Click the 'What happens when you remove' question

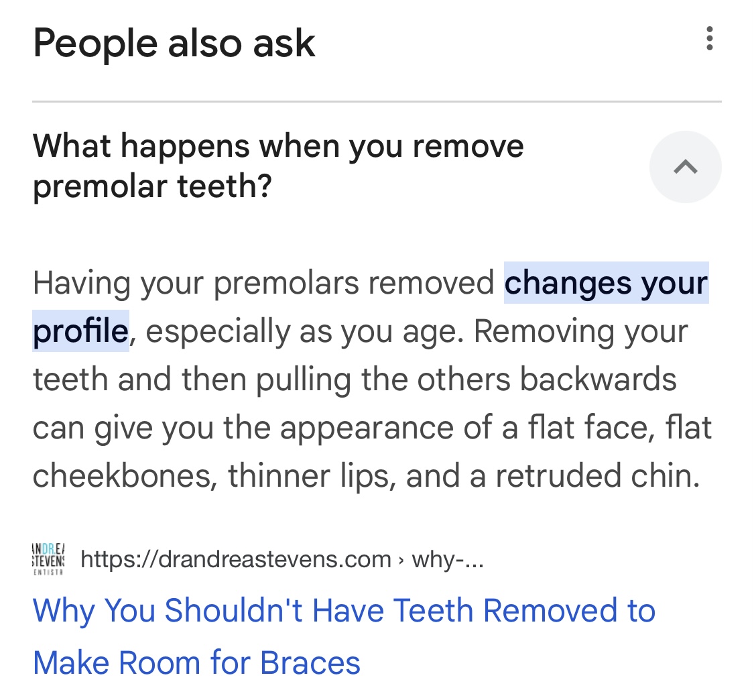tap(278, 146)
